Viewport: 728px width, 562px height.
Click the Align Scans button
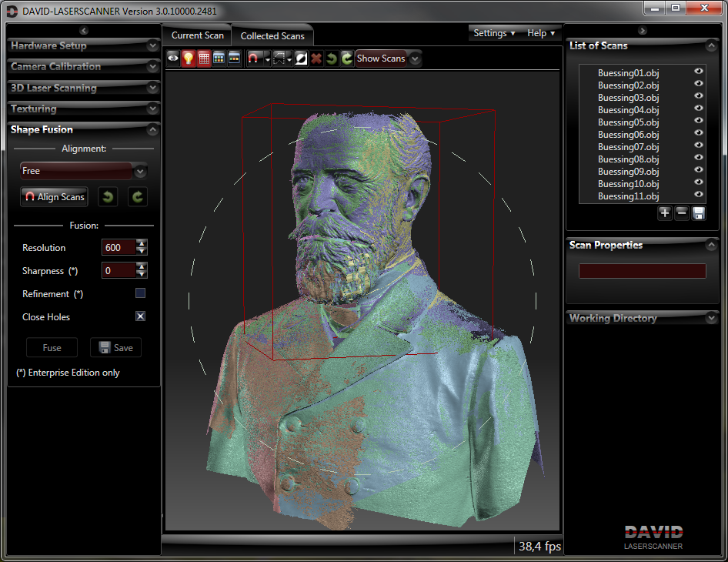55,197
